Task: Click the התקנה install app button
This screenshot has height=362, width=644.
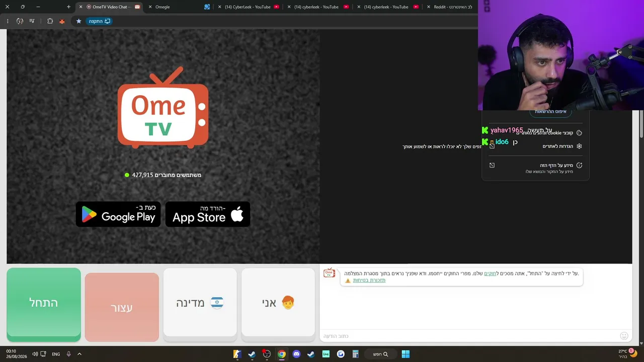Action: point(99,21)
